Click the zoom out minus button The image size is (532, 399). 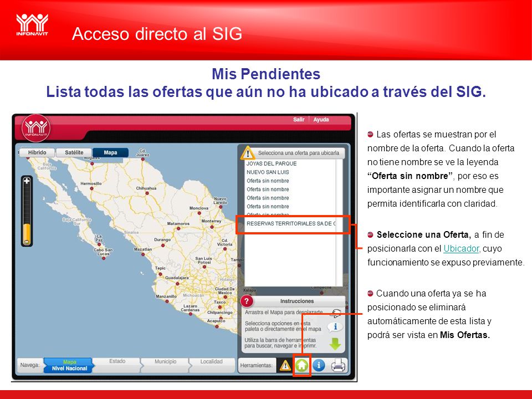[27, 242]
